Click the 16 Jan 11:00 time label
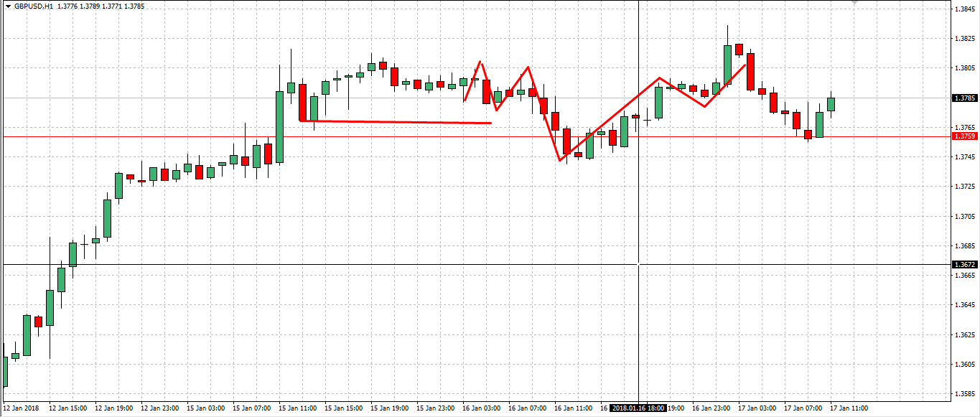 (573, 408)
